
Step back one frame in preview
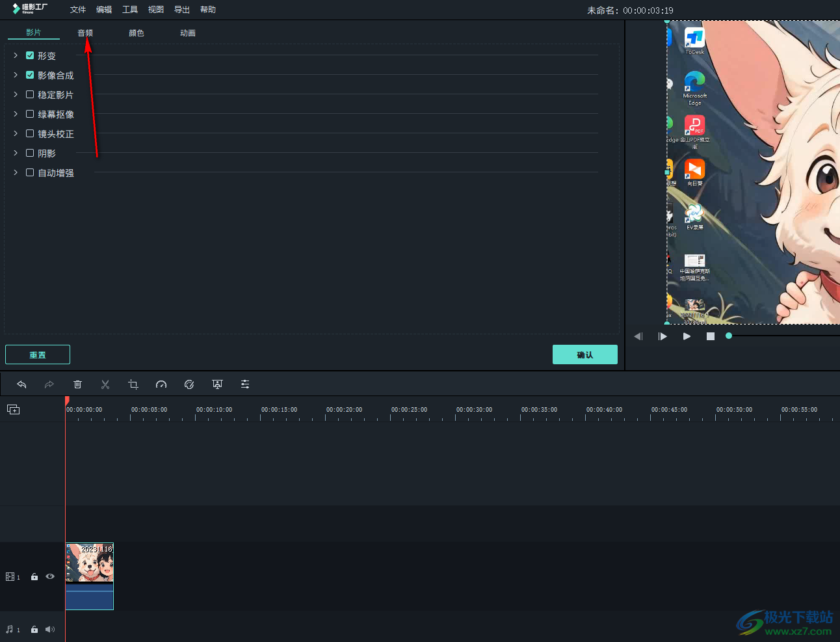point(638,336)
